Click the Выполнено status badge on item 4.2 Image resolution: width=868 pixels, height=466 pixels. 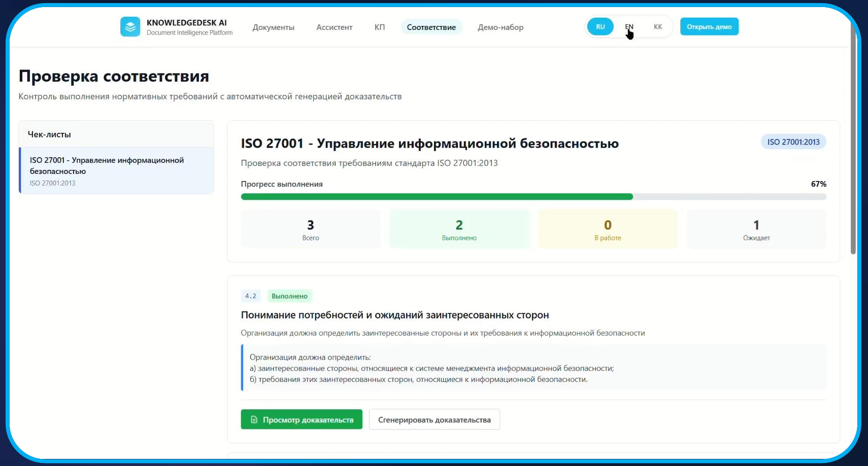(x=289, y=296)
